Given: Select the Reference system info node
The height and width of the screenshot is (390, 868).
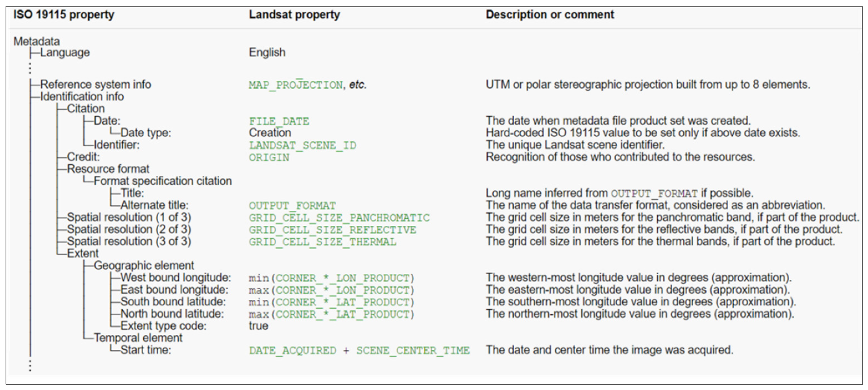Looking at the screenshot, I should click(x=95, y=84).
